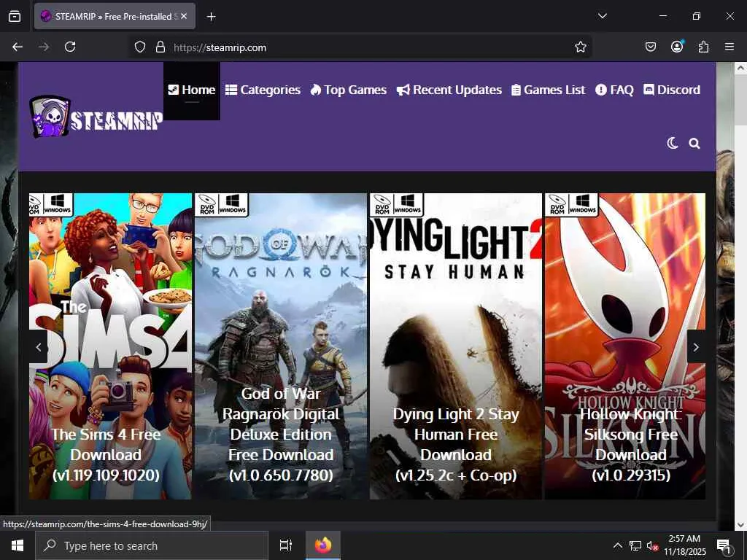
Task: Open Firefox View recent browsing icon
Action: pos(15,16)
